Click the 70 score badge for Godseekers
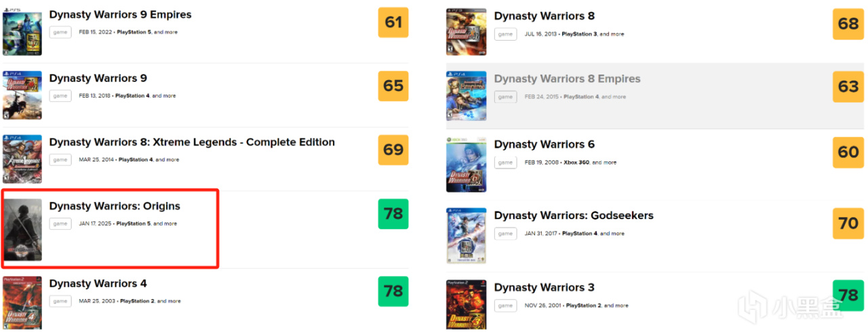 pyautogui.click(x=848, y=223)
